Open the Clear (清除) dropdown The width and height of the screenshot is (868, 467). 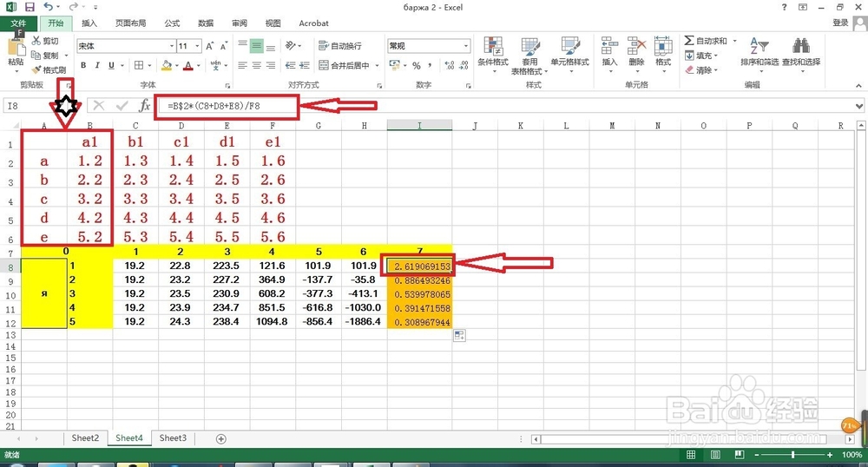(x=700, y=70)
